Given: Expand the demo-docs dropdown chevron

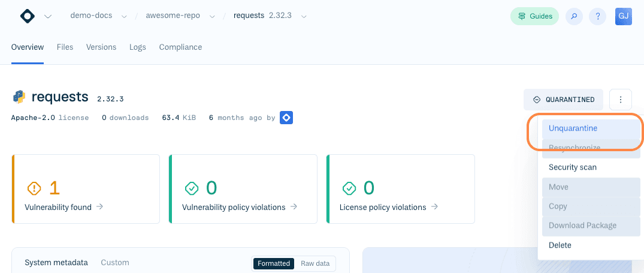Looking at the screenshot, I should (124, 16).
